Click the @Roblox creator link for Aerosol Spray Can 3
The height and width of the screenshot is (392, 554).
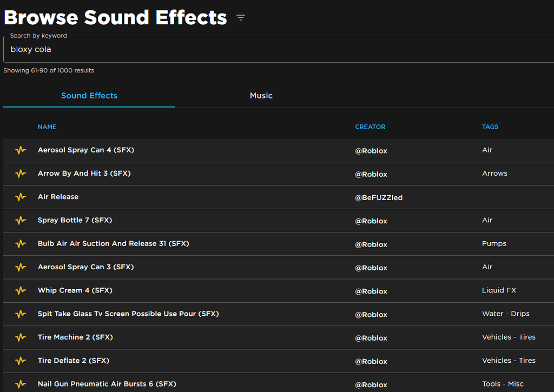pyautogui.click(x=371, y=268)
